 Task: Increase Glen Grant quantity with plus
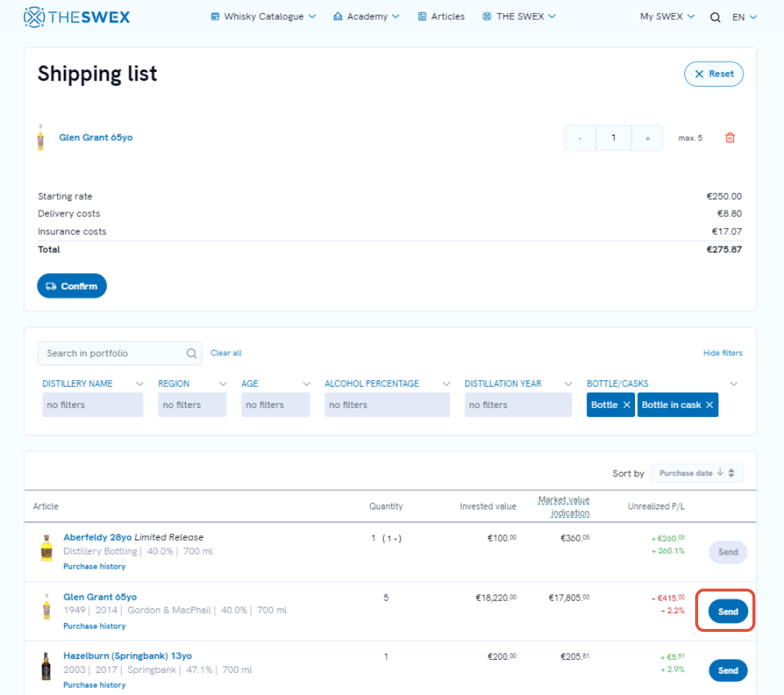(647, 138)
